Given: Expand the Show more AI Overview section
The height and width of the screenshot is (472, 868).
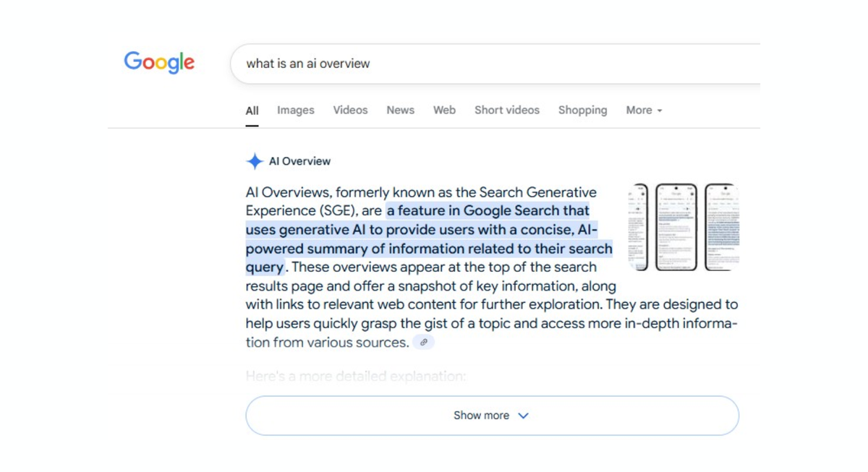Looking at the screenshot, I should pos(492,415).
